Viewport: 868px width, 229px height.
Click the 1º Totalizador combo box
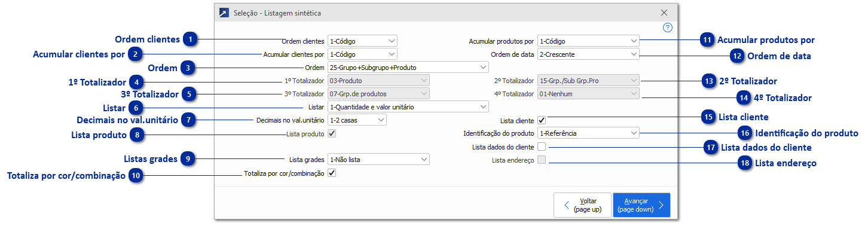coord(378,80)
